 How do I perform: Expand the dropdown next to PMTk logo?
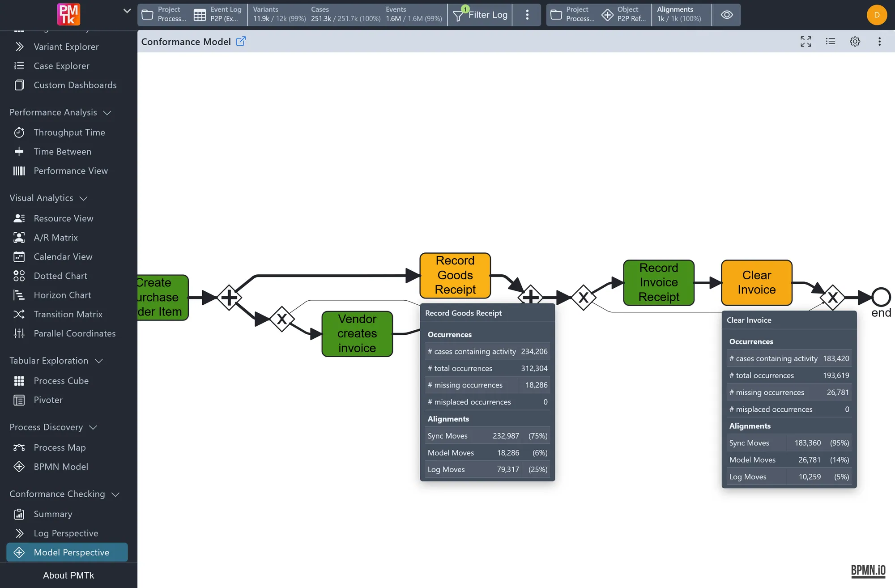click(x=127, y=11)
